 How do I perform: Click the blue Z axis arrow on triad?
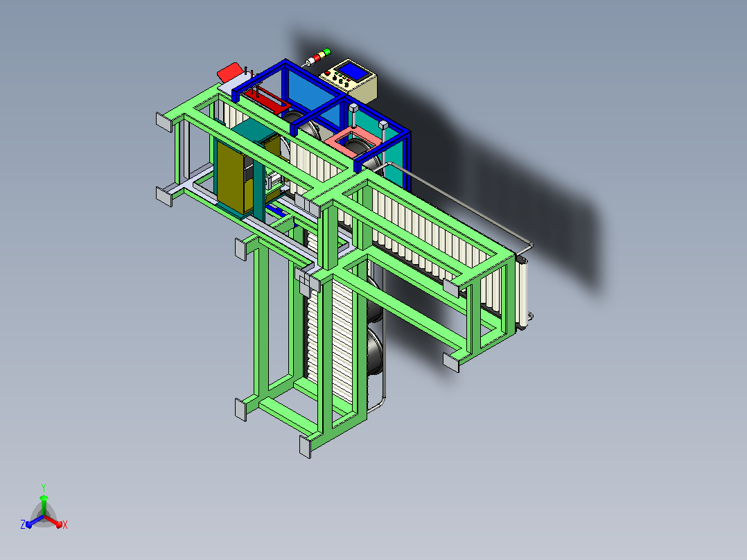coord(30,523)
